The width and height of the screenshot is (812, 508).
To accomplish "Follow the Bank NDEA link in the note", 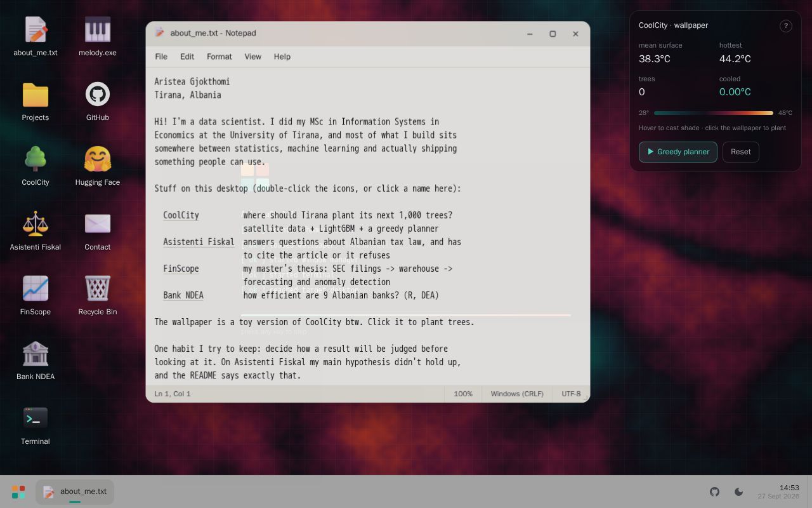I will 183,295.
